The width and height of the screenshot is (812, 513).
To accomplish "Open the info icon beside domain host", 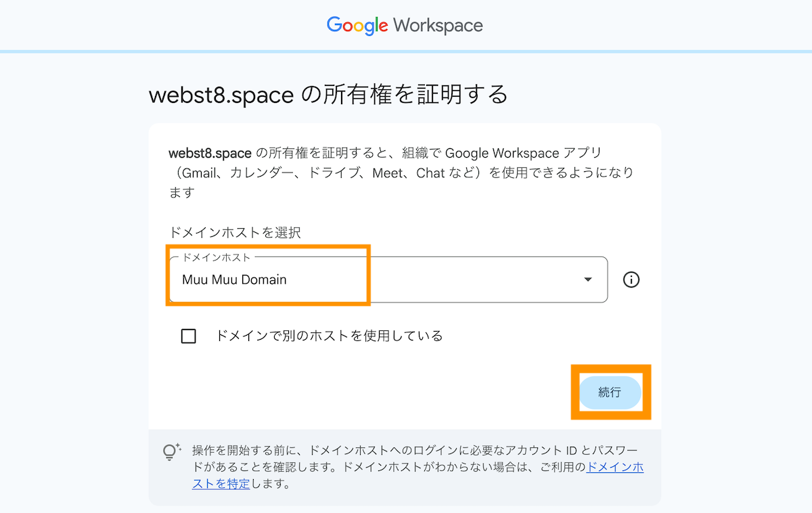I will 631,280.
